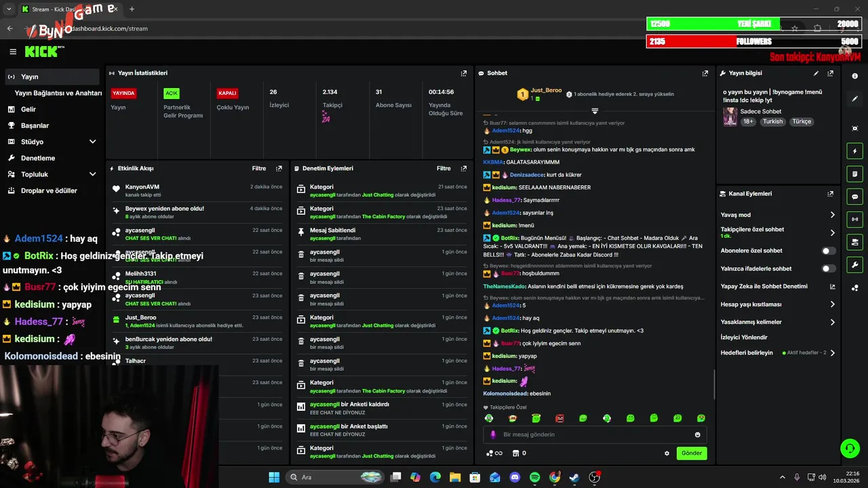This screenshot has width=868, height=488.
Task: Expand Yasaklanmış kelimeler options
Action: [833, 322]
